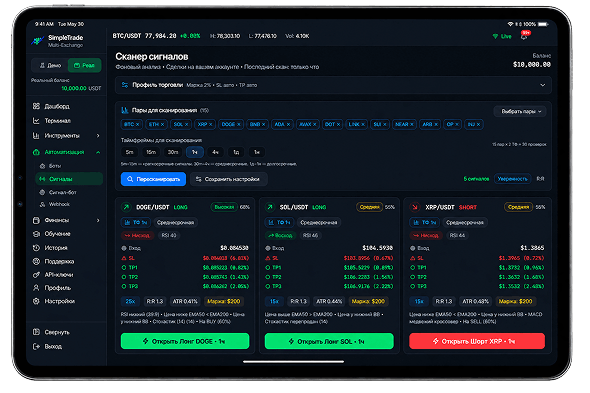The height and width of the screenshot is (393, 590).
Task: Click the Поддержка support icon
Action: (36, 261)
